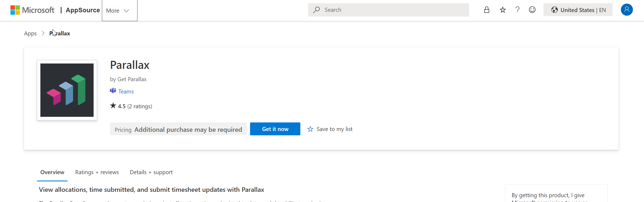Image resolution: width=644 pixels, height=202 pixels.
Task: Click the smiley feedback icon
Action: coord(532,10)
